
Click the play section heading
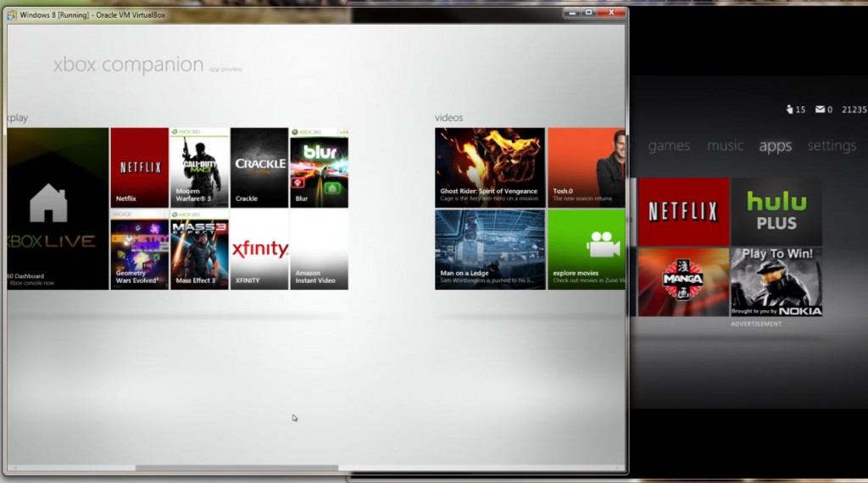(x=18, y=118)
